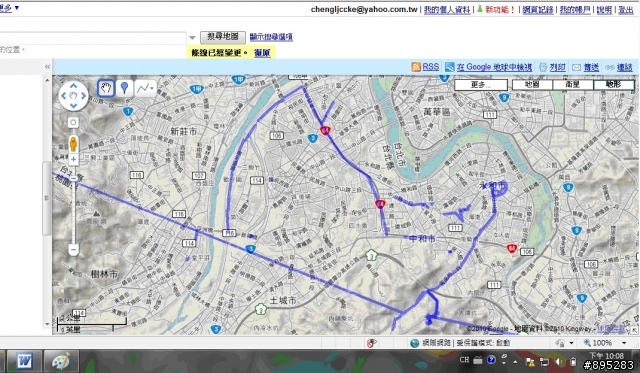Show hidden tray icons with the up arrow
Image resolution: width=640 pixels, height=373 pixels.
tap(515, 362)
